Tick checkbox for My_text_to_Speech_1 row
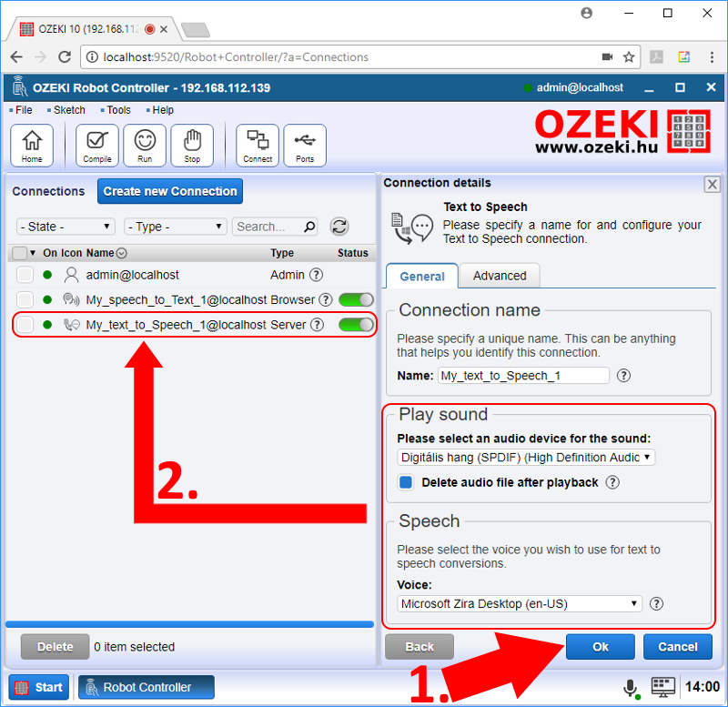 [x=25, y=325]
